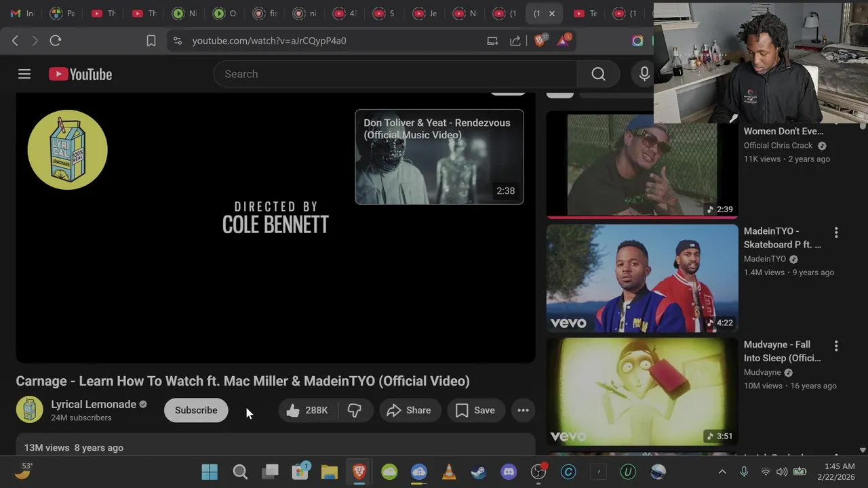Open the system tray volume icon
The image size is (868, 488).
782,472
